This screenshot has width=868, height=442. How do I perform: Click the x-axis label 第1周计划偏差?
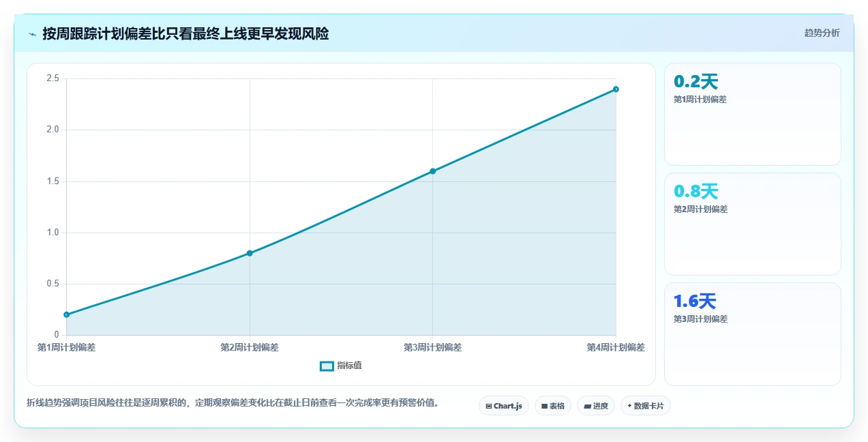click(x=67, y=347)
